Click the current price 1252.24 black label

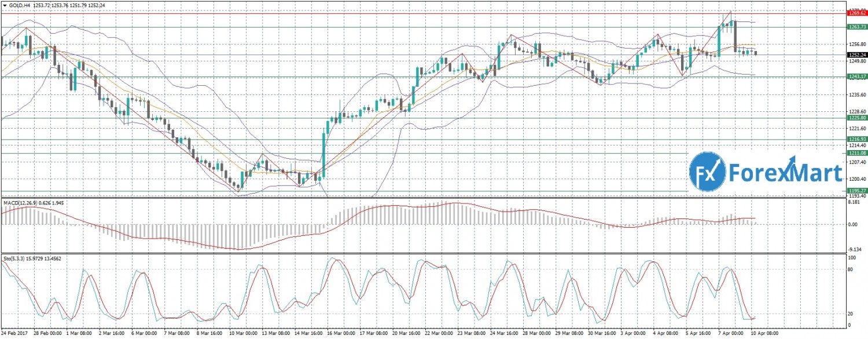(x=856, y=55)
